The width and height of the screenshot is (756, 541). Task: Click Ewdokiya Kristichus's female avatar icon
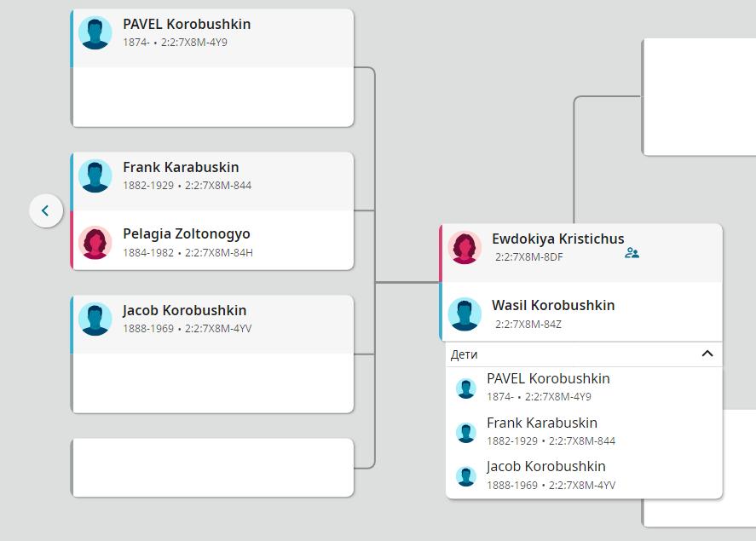tap(465, 248)
